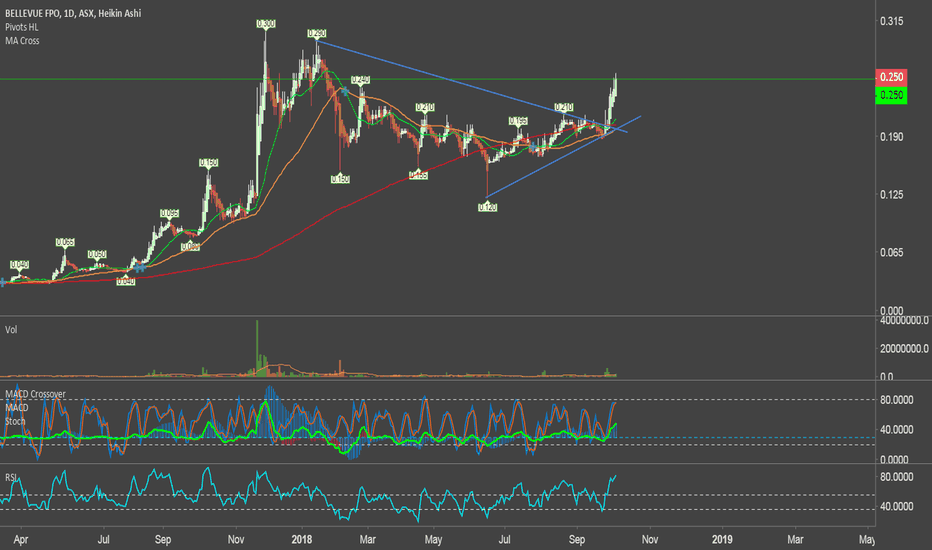Select the Pivots HL indicator label

(22, 27)
